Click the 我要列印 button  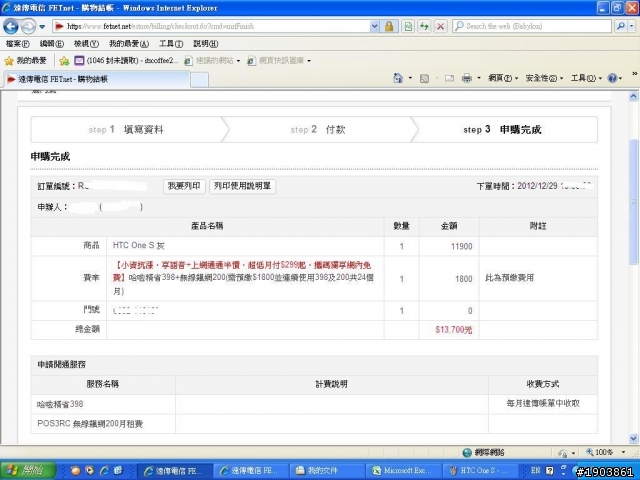[184, 186]
